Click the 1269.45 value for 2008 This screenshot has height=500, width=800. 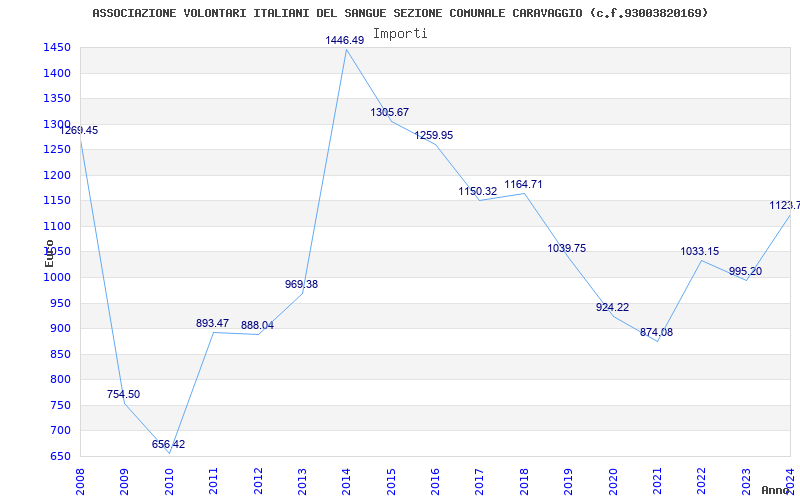[79, 130]
